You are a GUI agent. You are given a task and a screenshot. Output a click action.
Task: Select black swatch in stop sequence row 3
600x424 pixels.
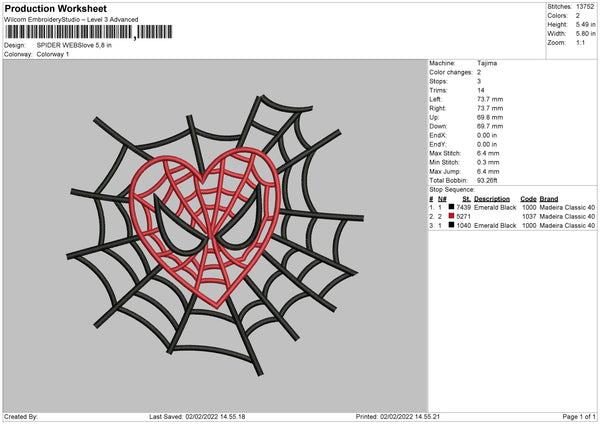point(451,225)
